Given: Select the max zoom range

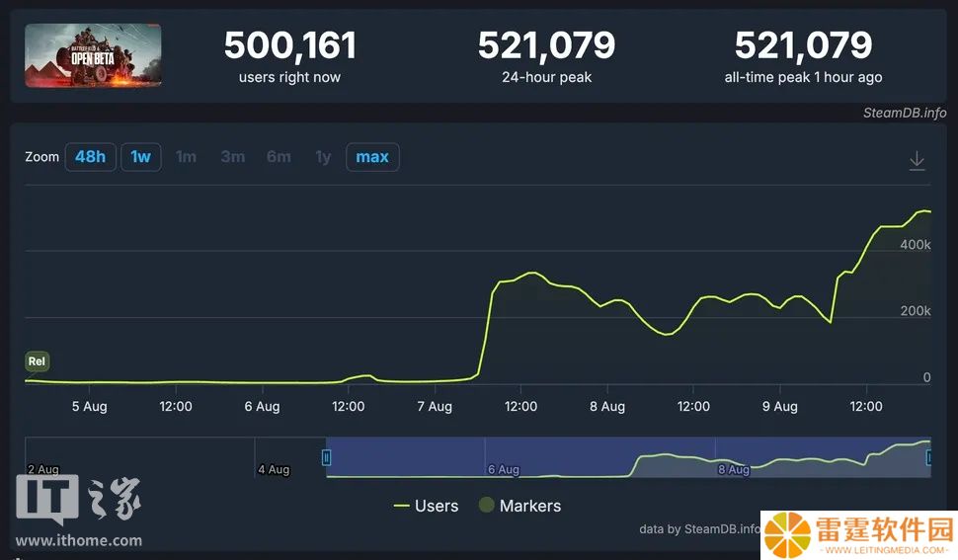Looking at the screenshot, I should coord(372,157).
